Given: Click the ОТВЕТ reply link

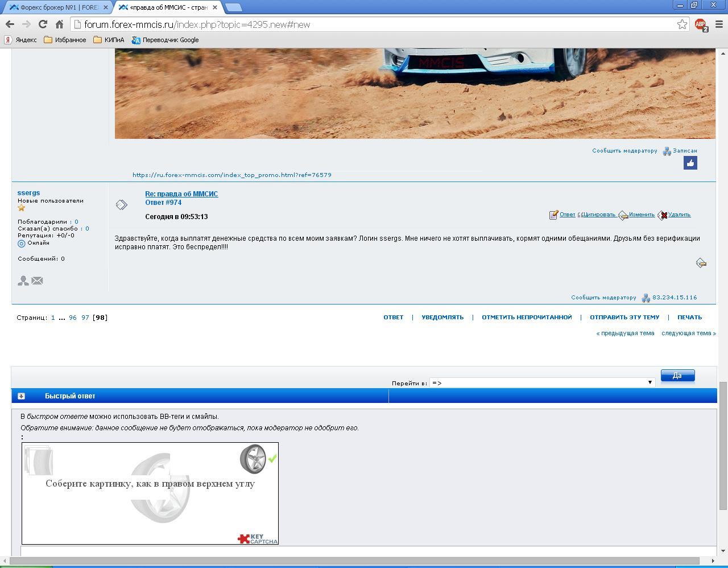Looking at the screenshot, I should point(393,318).
